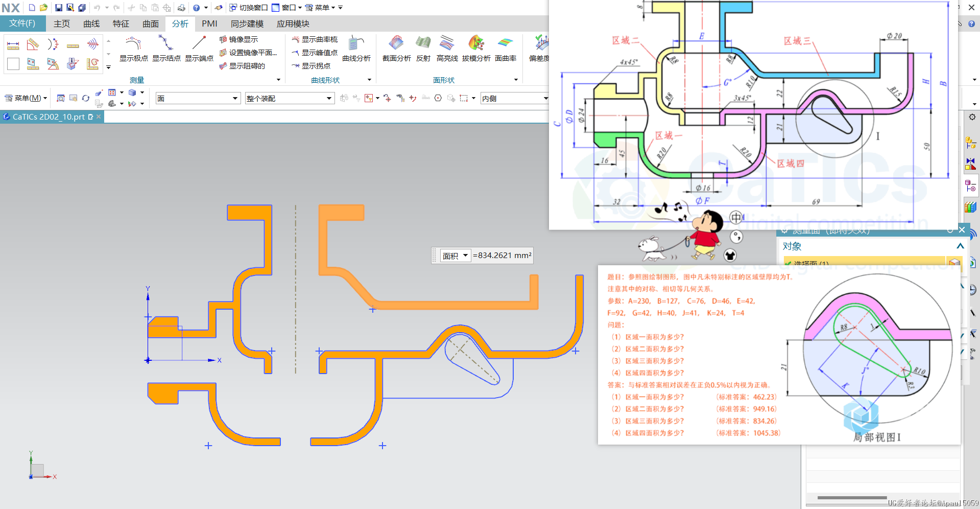The width and height of the screenshot is (980, 509).
Task: Click Switch Window (切换窗口) button
Action: pyautogui.click(x=249, y=8)
